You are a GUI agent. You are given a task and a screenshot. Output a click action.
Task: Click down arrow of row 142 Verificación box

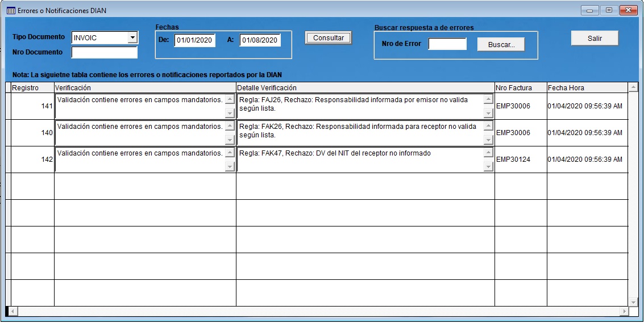pyautogui.click(x=230, y=167)
